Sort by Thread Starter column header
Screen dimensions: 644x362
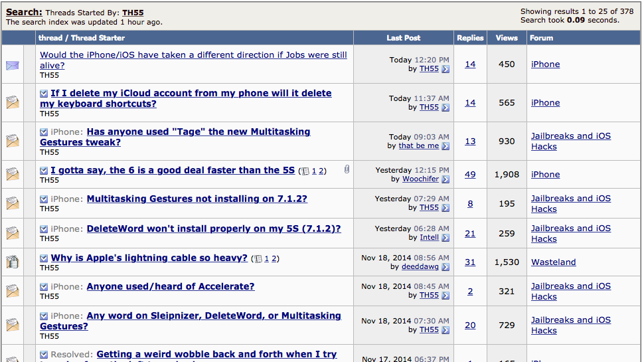point(98,38)
